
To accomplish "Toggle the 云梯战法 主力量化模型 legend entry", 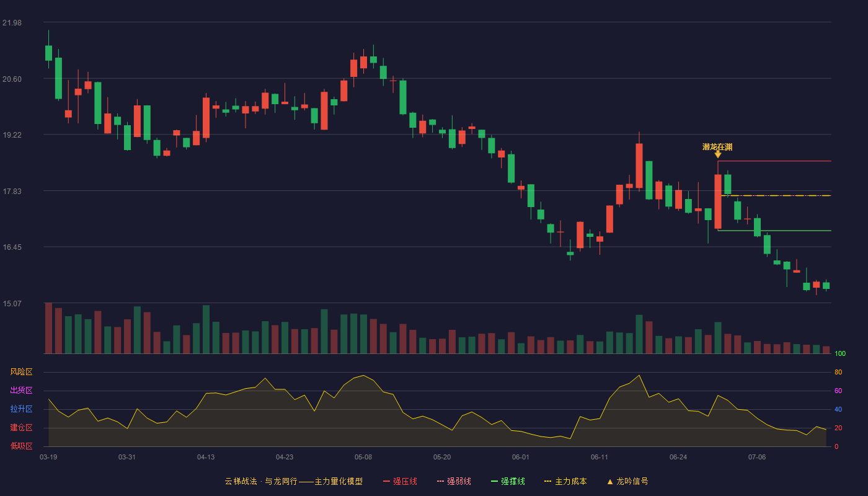I will [293, 481].
